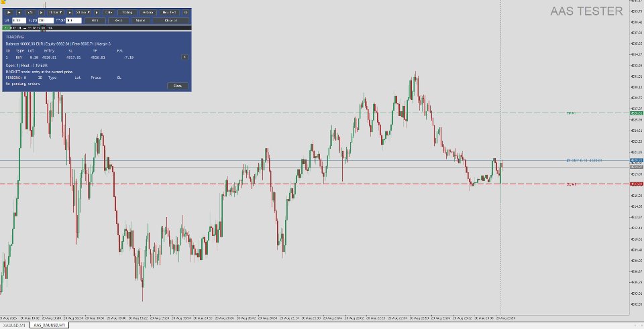Start playback with the main play button
The height and width of the screenshot is (329, 644).
[x=9, y=12]
